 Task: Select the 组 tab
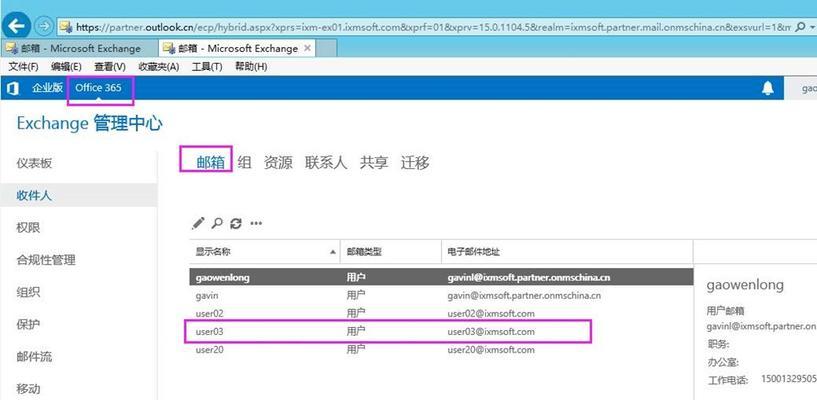pos(244,162)
